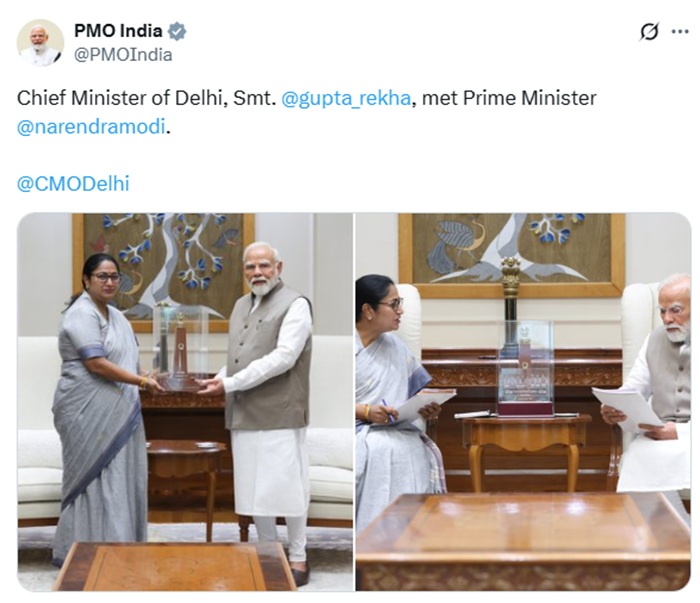This screenshot has width=700, height=603.
Task: Click the foreground wooden table in right photo
Action: pos(523,542)
